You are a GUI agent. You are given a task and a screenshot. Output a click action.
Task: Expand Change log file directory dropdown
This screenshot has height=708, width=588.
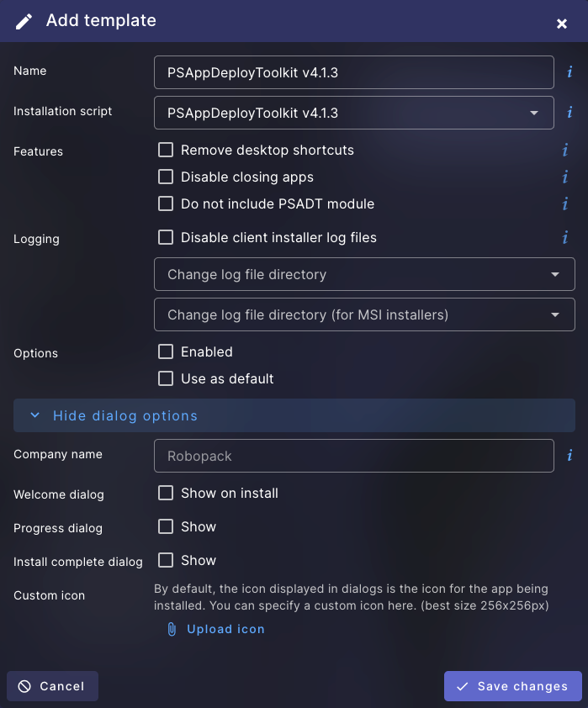(364, 274)
